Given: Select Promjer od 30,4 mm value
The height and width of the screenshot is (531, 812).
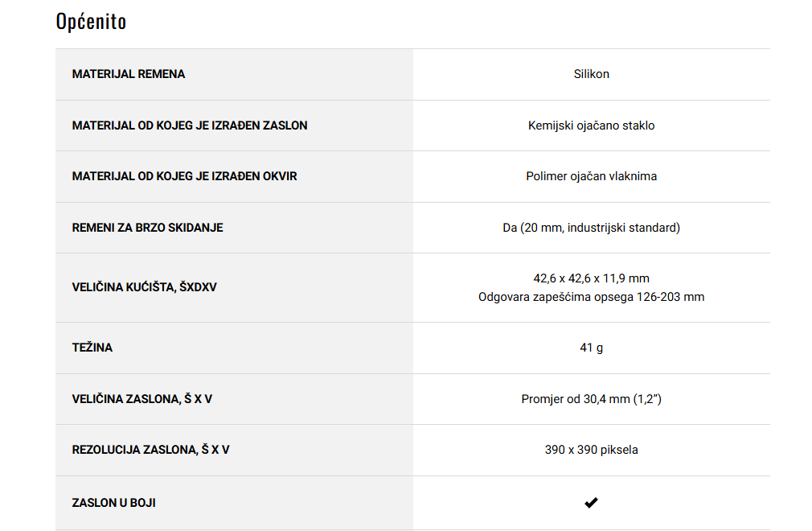Looking at the screenshot, I should pos(592,399).
